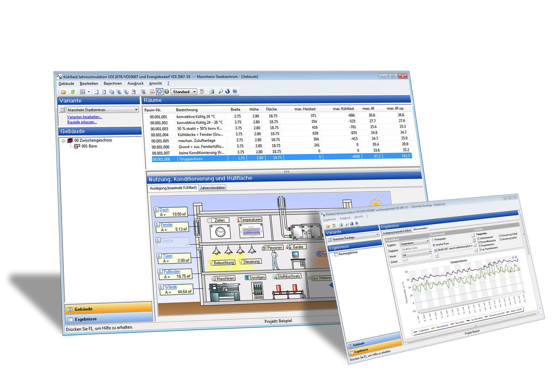Delete the selected room with the red X icon

[x=133, y=92]
